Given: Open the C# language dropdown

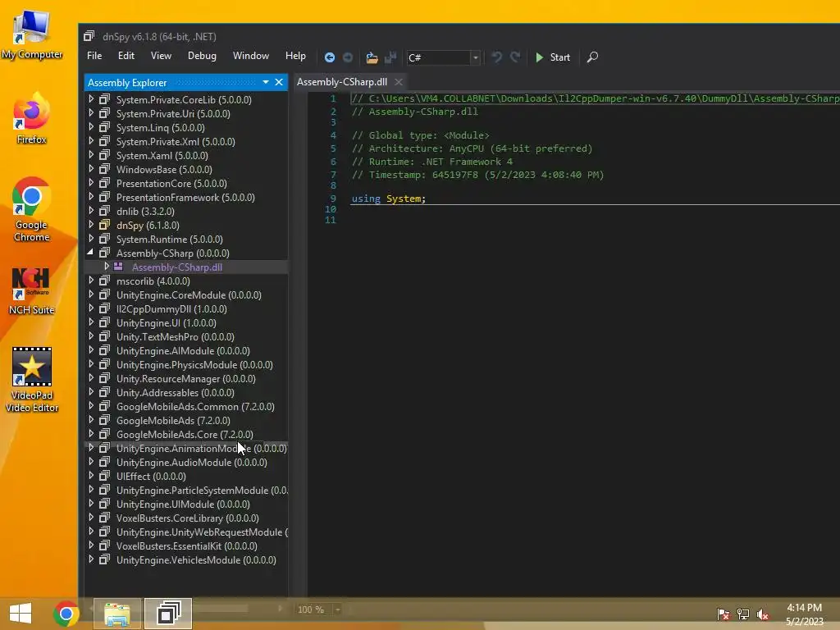Looking at the screenshot, I should [x=475, y=57].
